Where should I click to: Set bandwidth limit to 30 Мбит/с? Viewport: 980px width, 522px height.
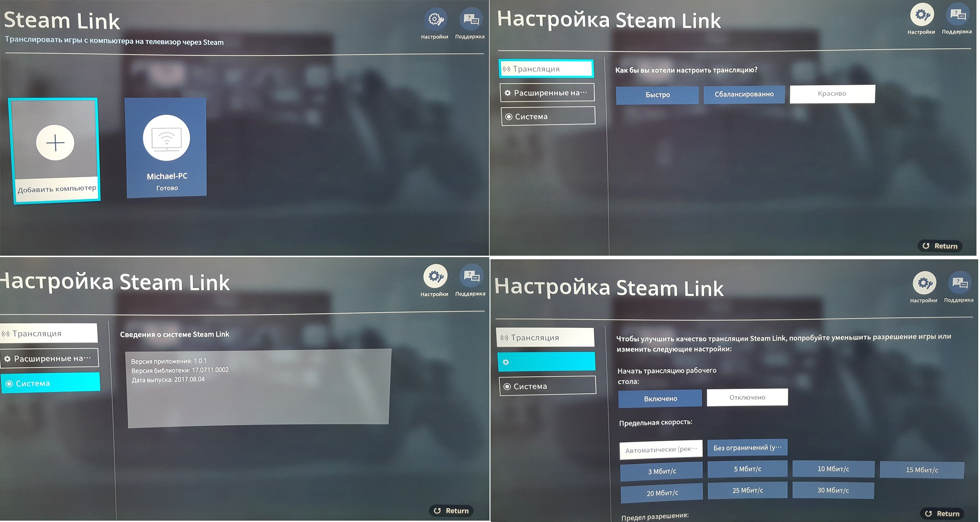[x=833, y=490]
